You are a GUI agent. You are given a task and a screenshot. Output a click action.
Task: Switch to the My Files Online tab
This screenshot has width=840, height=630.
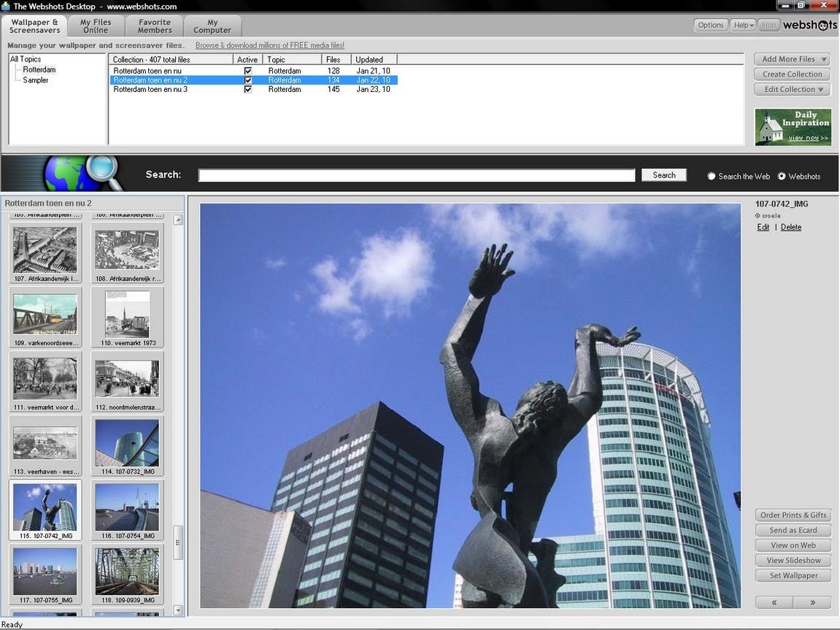[96, 26]
